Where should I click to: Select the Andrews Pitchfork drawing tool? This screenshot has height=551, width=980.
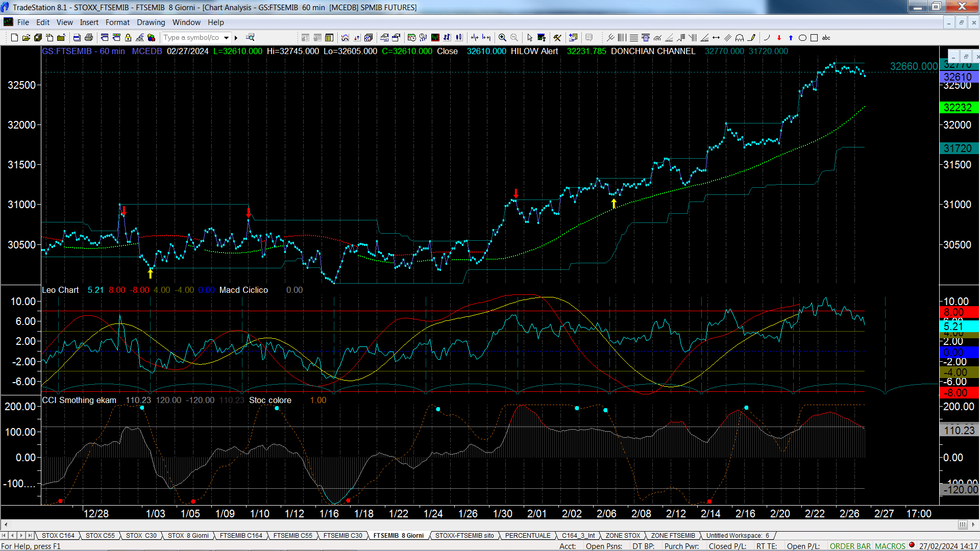(610, 38)
